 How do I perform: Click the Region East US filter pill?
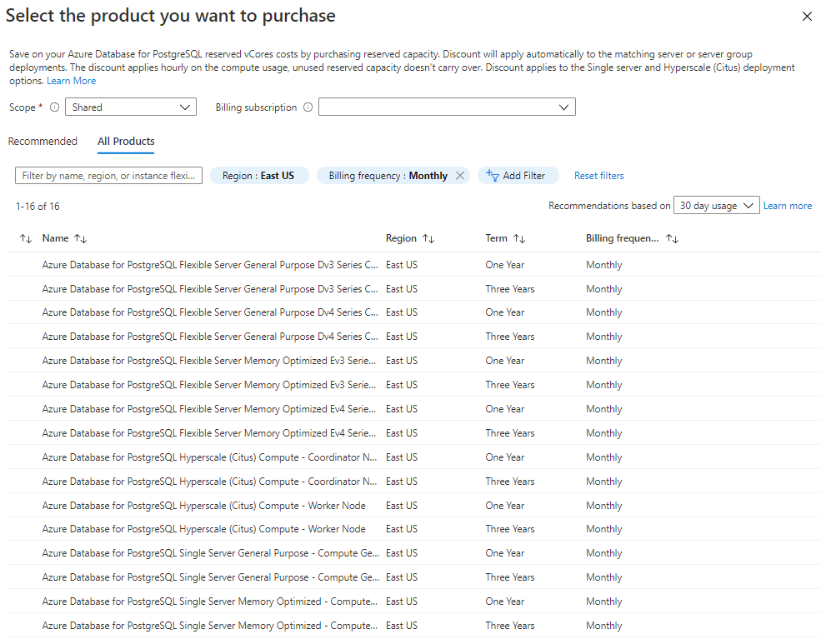[x=259, y=176]
